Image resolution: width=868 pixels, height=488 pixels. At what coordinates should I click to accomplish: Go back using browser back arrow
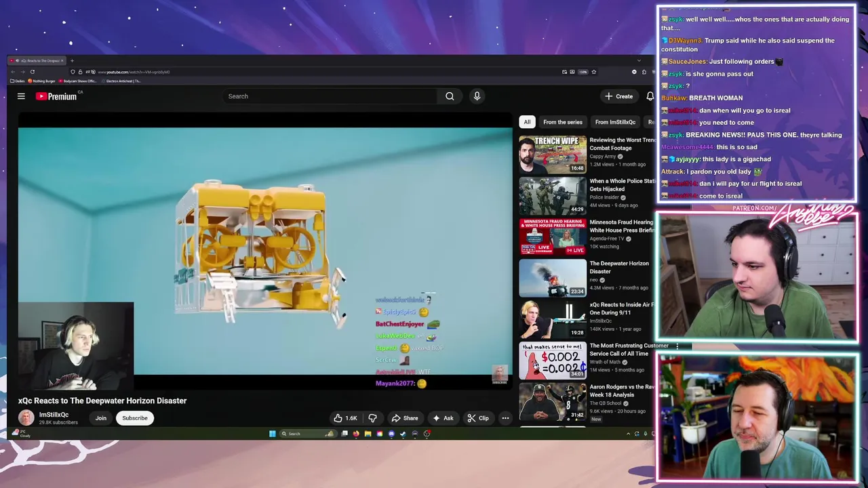click(x=13, y=72)
